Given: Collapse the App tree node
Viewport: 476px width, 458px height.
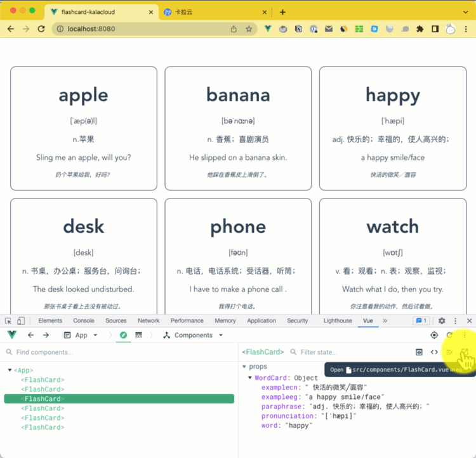Looking at the screenshot, I should coord(10,370).
